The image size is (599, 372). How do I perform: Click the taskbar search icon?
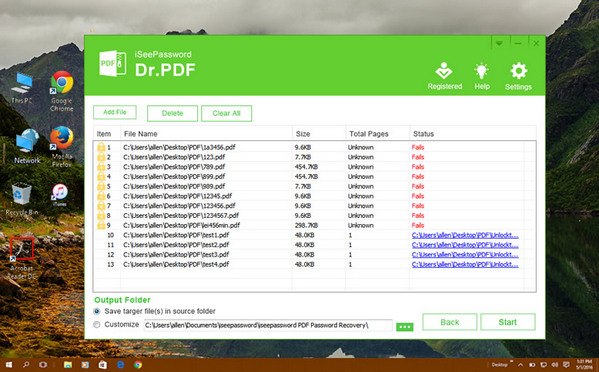click(x=26, y=365)
